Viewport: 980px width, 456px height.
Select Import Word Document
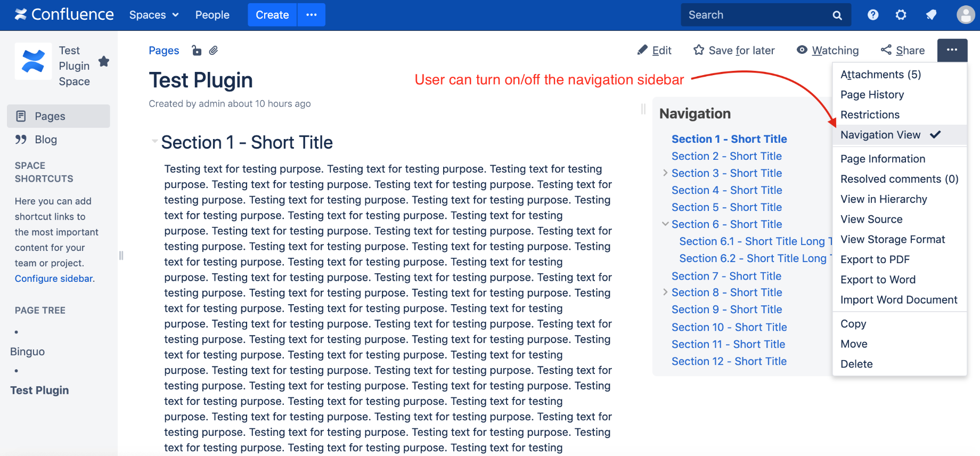coord(900,300)
